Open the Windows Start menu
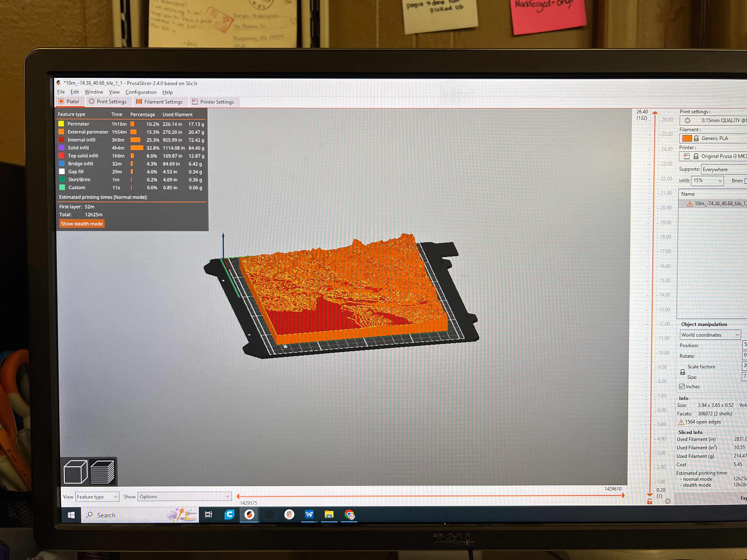Screen dimensions: 747x560 71,515
